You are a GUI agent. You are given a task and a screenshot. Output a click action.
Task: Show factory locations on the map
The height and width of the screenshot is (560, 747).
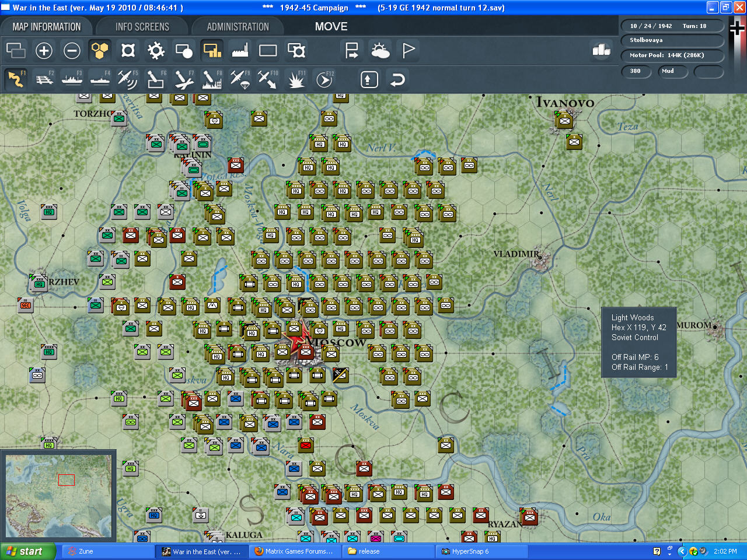(x=240, y=51)
